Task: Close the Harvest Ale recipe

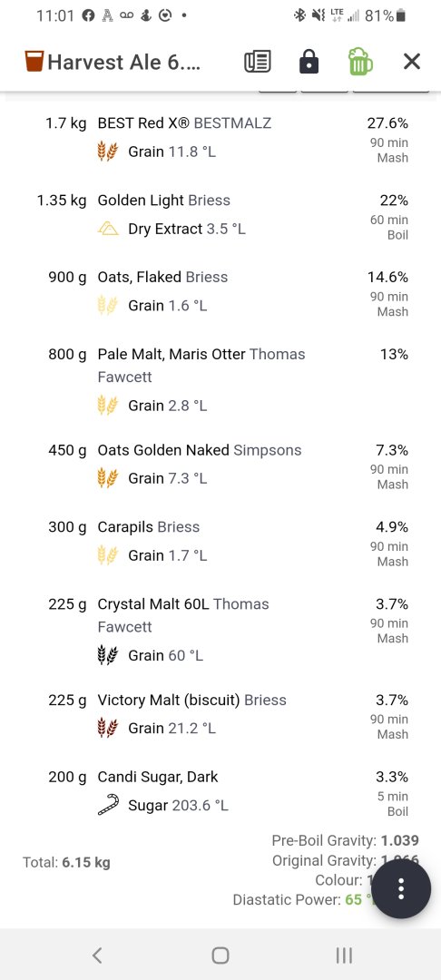Action: point(412,62)
